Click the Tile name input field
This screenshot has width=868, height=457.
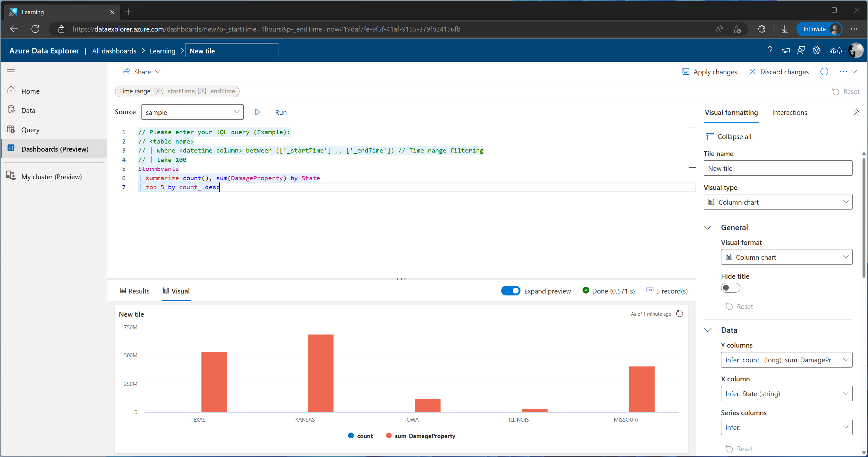[x=777, y=168]
